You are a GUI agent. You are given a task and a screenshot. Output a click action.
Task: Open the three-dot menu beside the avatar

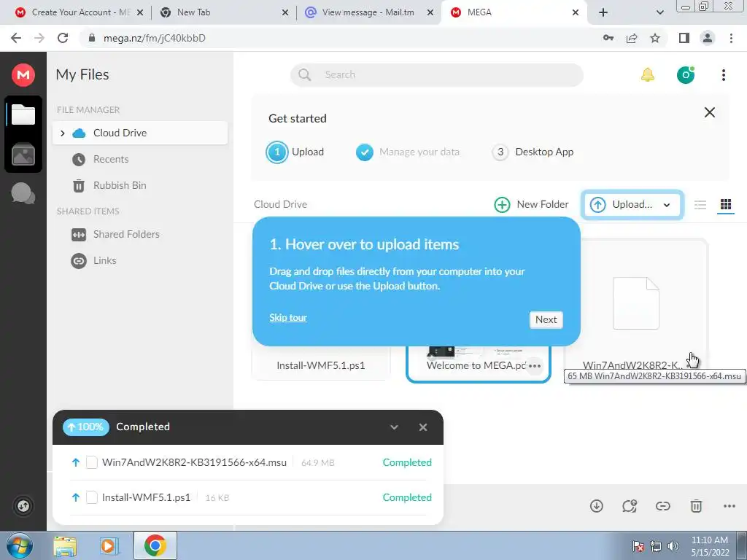click(723, 75)
